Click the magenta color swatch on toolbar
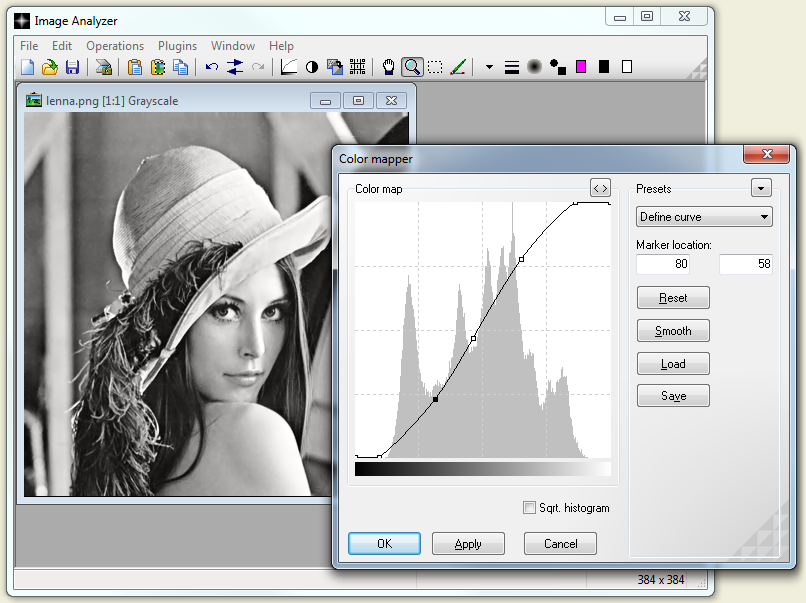806x603 pixels. [x=580, y=66]
